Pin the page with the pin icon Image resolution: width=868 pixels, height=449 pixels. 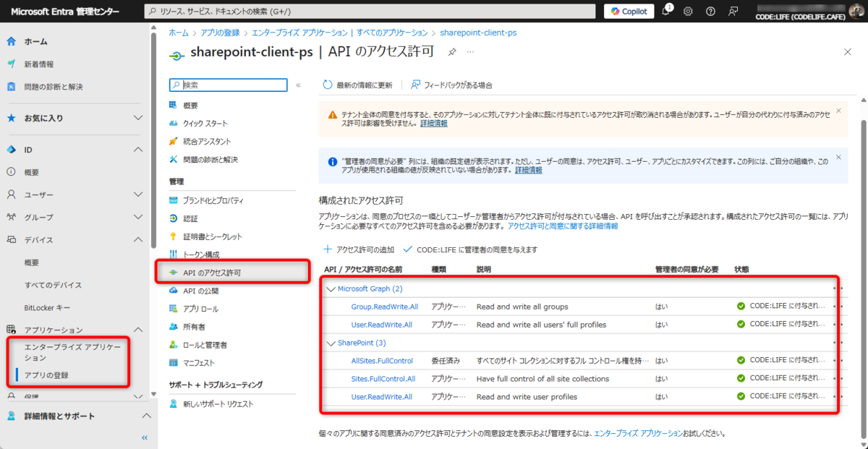pyautogui.click(x=452, y=52)
